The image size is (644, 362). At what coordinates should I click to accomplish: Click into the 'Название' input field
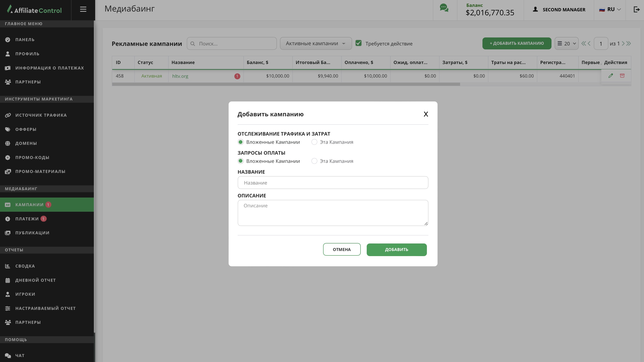click(x=333, y=183)
